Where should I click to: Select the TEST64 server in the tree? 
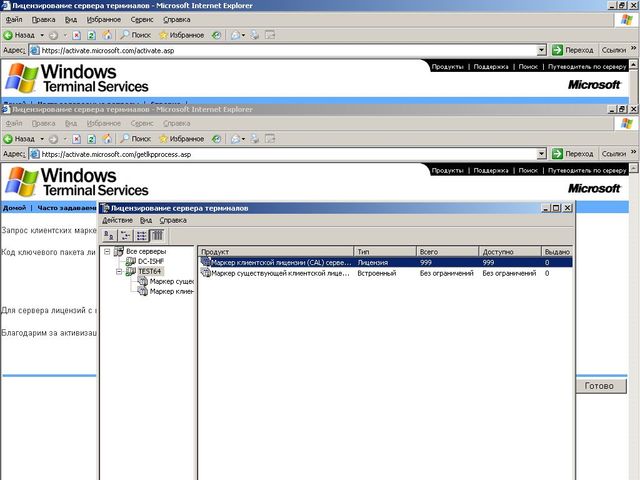[149, 271]
